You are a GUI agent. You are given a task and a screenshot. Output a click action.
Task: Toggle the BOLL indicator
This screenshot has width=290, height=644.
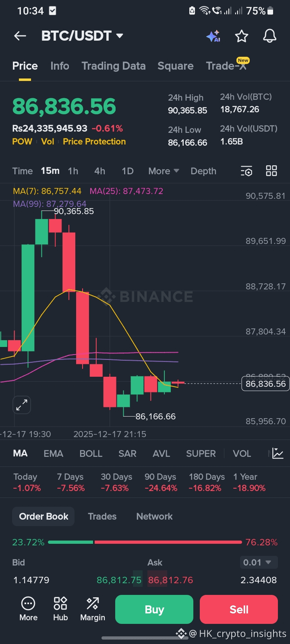click(91, 454)
